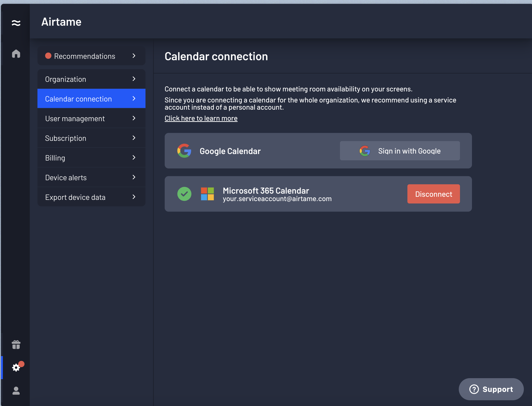Expand the Subscription chevron
Screen dimensions: 532x406
[x=134, y=138]
